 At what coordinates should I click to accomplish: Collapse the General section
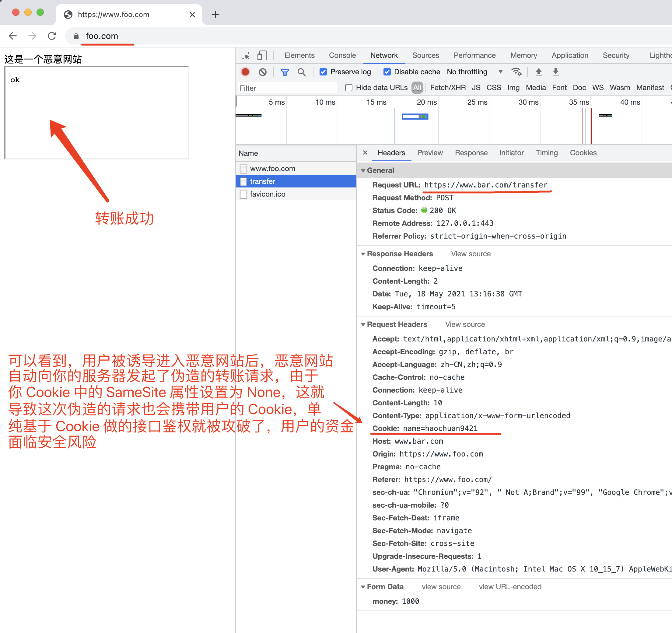pyautogui.click(x=363, y=170)
